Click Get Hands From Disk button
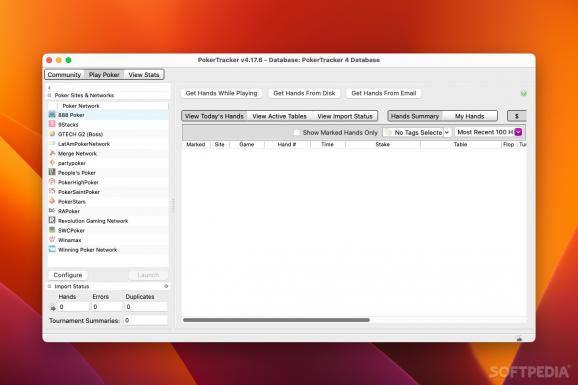 pos(304,93)
